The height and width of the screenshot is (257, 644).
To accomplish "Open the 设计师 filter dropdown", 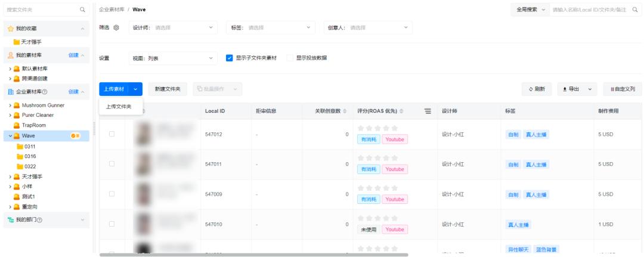I will pos(173,27).
